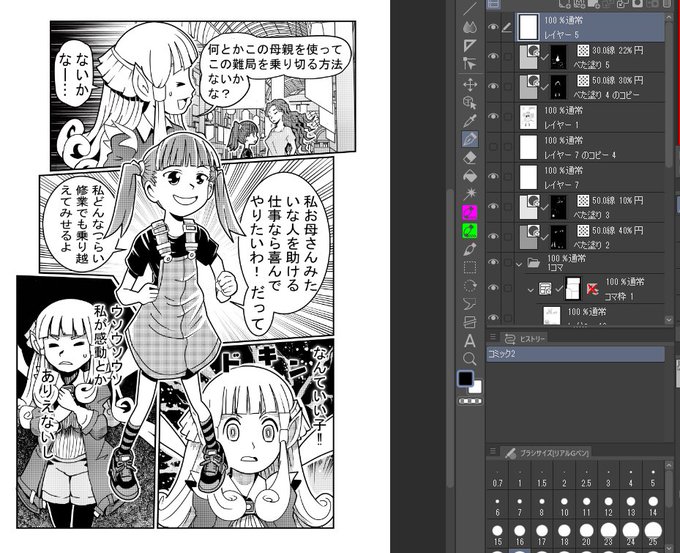Select the dashed circle rotate tool

pyautogui.click(x=470, y=285)
